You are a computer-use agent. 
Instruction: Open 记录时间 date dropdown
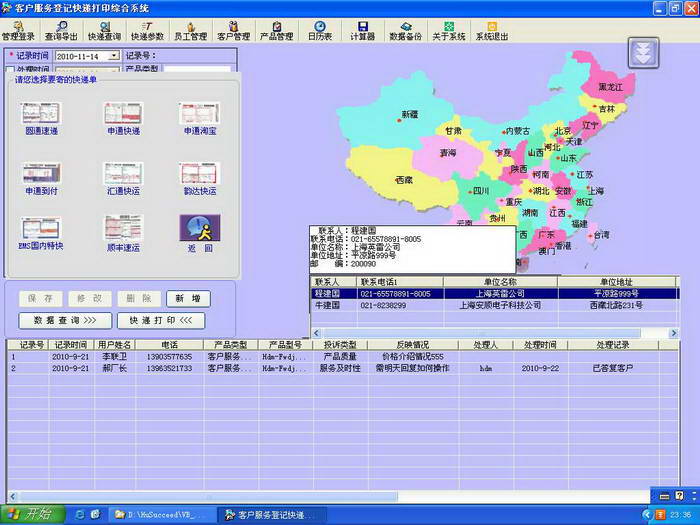tap(114, 56)
